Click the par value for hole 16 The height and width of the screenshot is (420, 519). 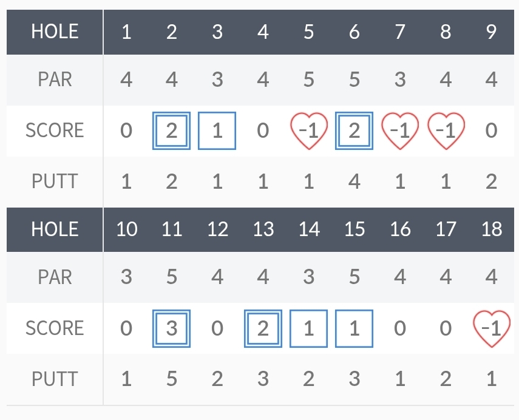pyautogui.click(x=400, y=277)
